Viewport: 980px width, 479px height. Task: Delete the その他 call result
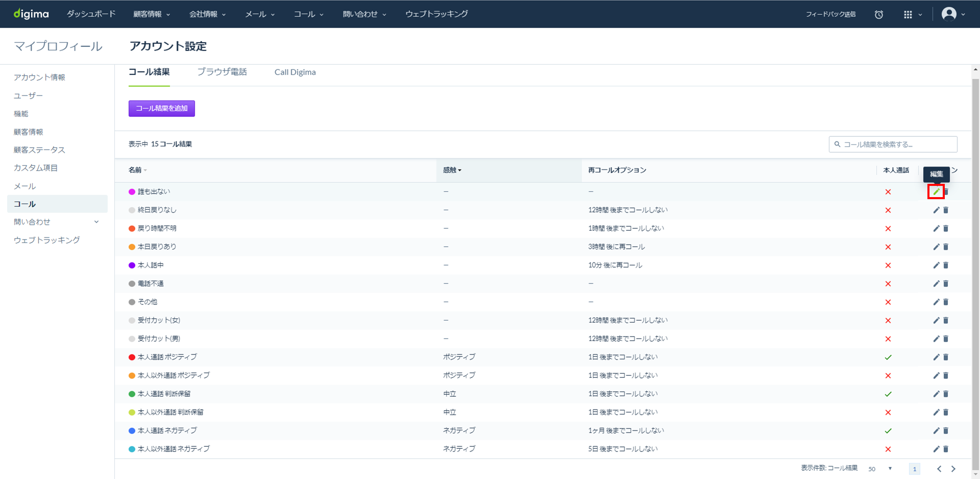[x=946, y=302]
